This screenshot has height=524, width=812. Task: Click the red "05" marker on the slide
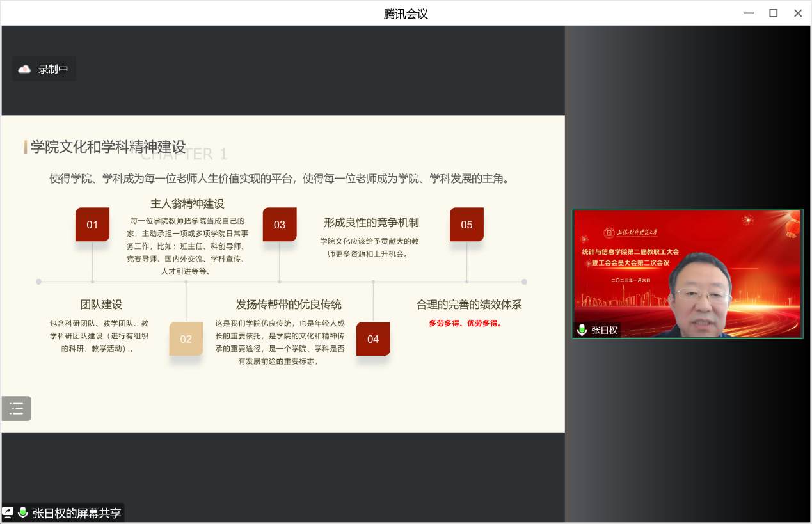(466, 225)
